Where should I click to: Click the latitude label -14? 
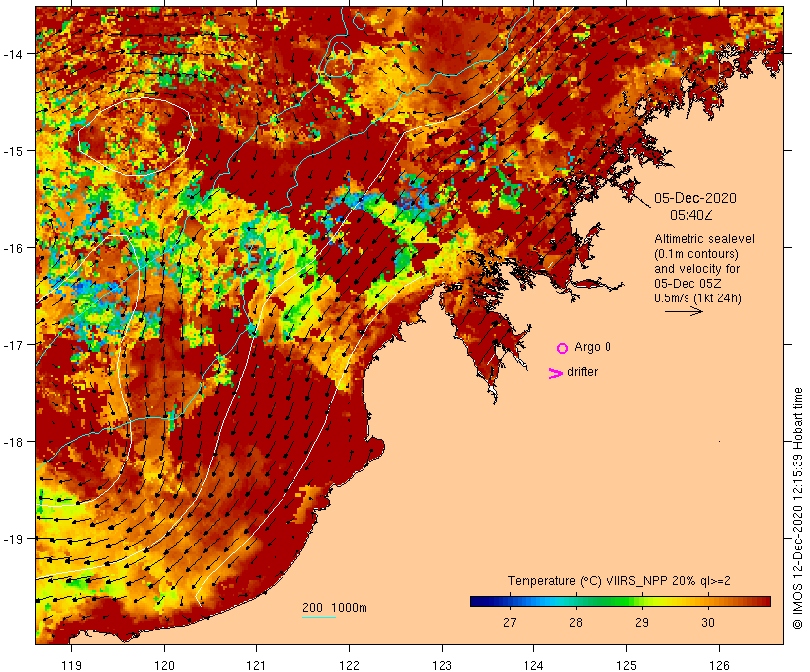click(13, 53)
